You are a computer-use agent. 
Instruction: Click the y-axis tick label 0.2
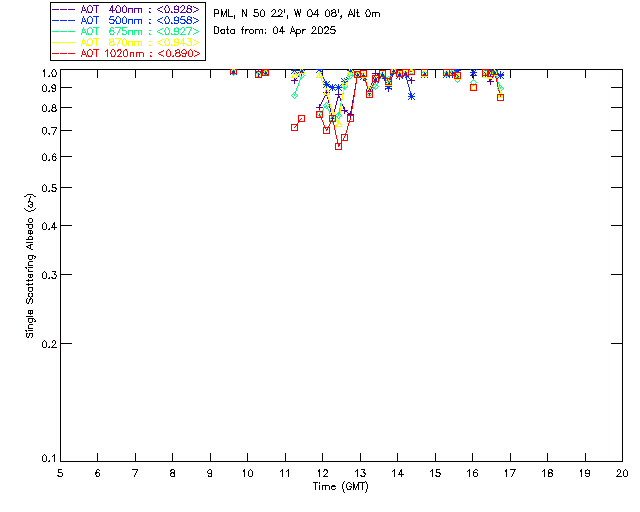click(49, 344)
